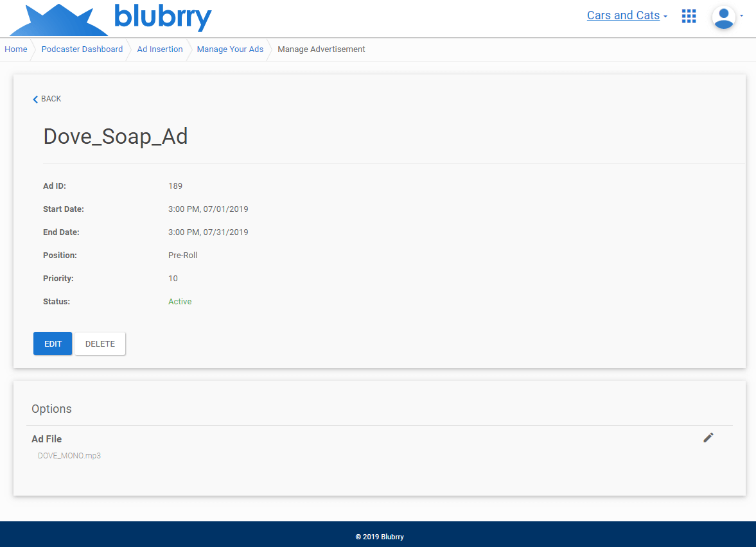
Task: Open Manage Your Ads breadcrumb
Action: click(230, 49)
